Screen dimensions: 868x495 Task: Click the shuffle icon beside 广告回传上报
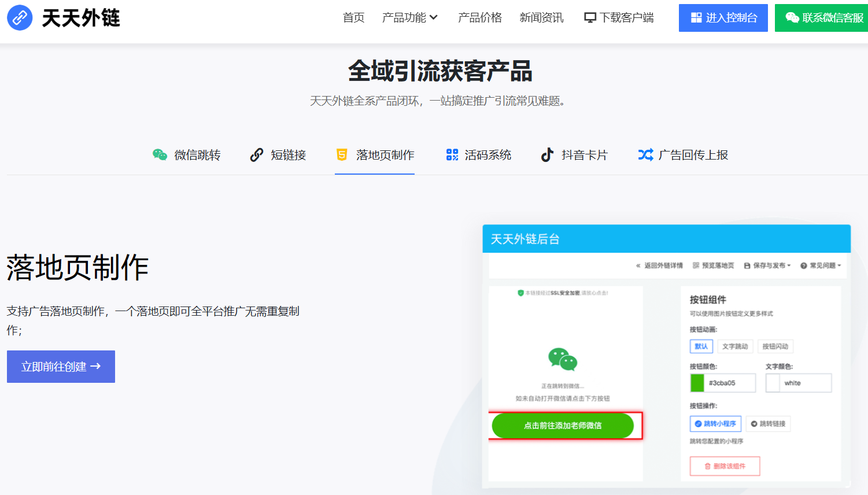tap(645, 155)
